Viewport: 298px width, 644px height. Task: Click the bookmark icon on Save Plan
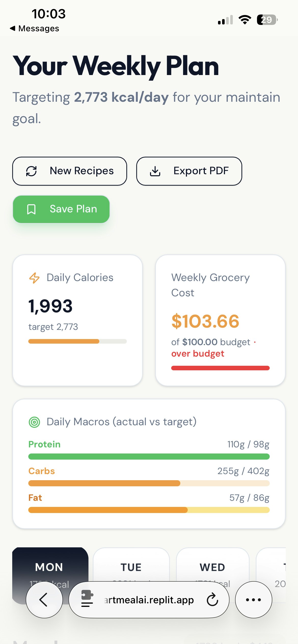pyautogui.click(x=31, y=209)
